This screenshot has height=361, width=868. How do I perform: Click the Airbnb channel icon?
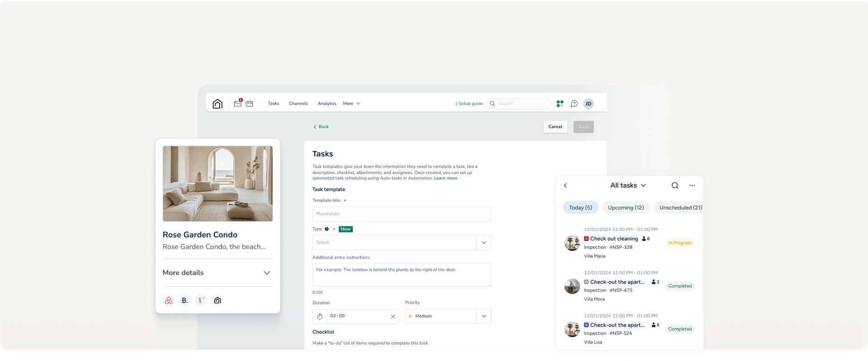169,300
